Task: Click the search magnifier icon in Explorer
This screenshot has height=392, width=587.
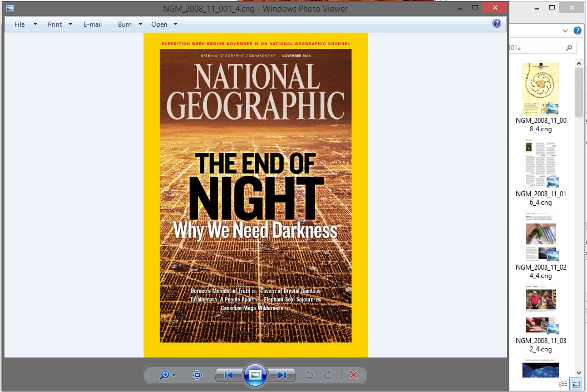Action: (569, 48)
